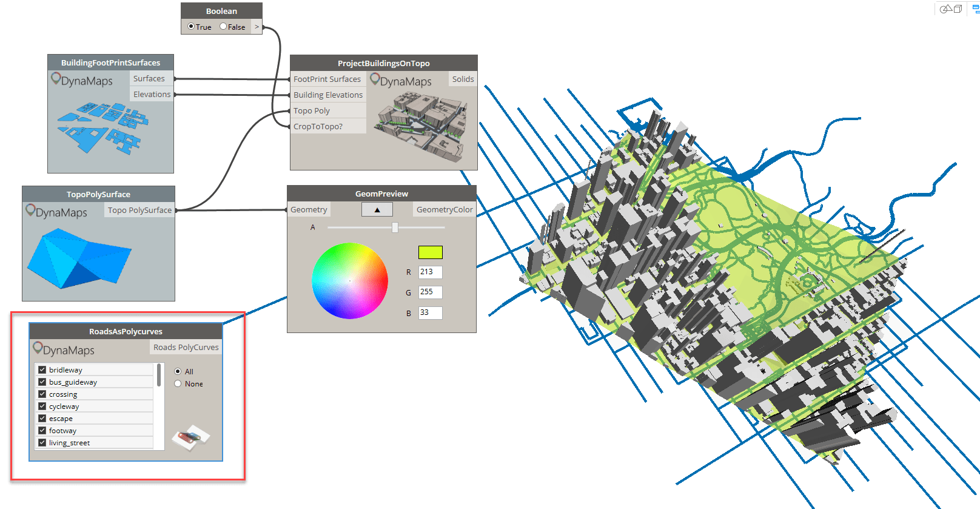Click the CropToTopo? input port
980x509 pixels.
(x=318, y=126)
